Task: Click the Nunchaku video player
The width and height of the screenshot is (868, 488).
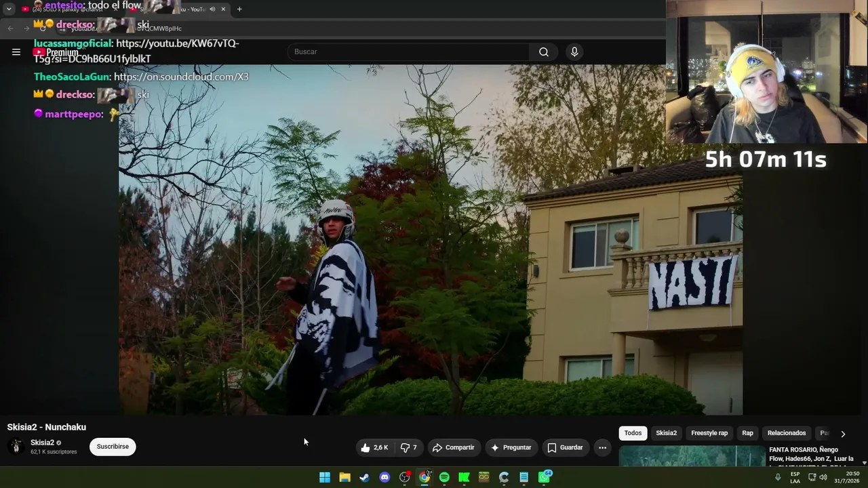Action: 431,239
